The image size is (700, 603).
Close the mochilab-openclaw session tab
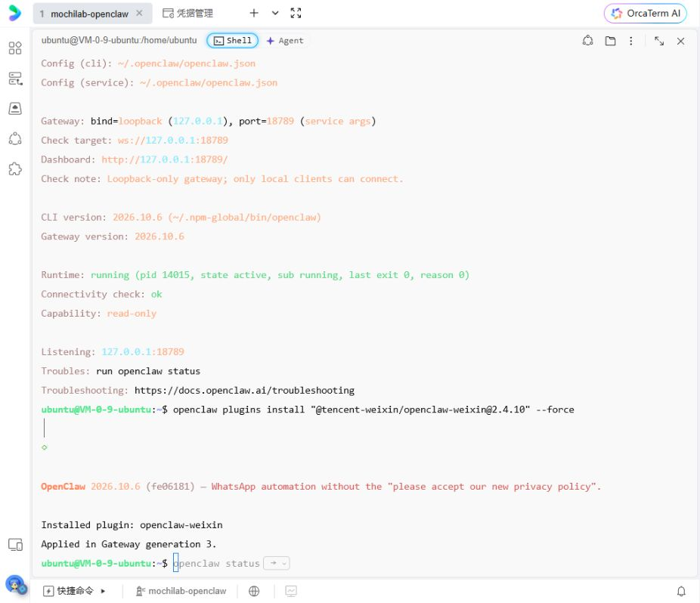click(139, 14)
